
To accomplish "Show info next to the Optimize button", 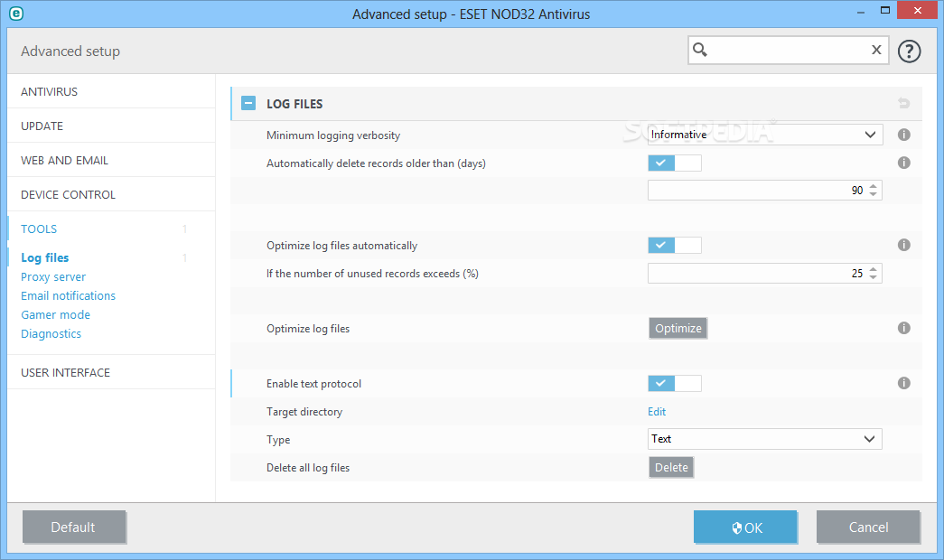I will [x=903, y=328].
